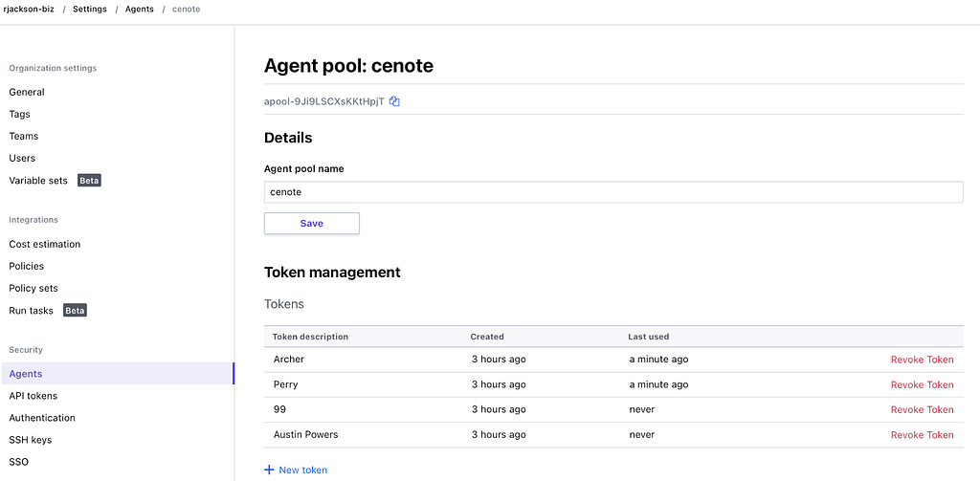Revoke the 99 token
This screenshot has height=481, width=980.
point(922,410)
